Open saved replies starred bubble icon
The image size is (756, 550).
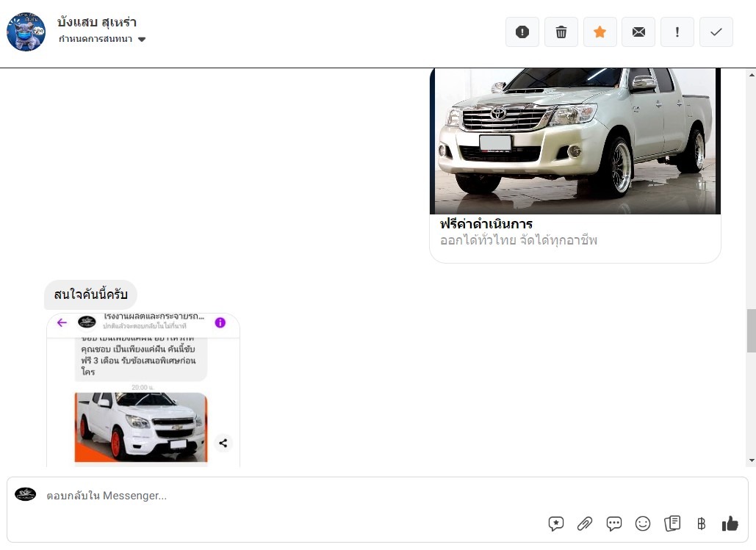point(556,524)
